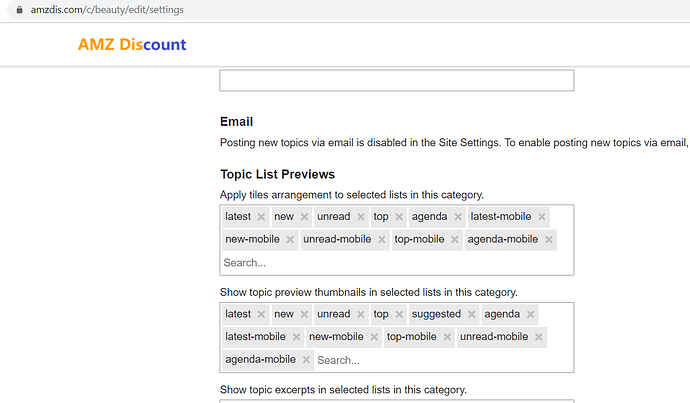Click the empty text box above Email
This screenshot has width=690, height=403.
(397, 81)
